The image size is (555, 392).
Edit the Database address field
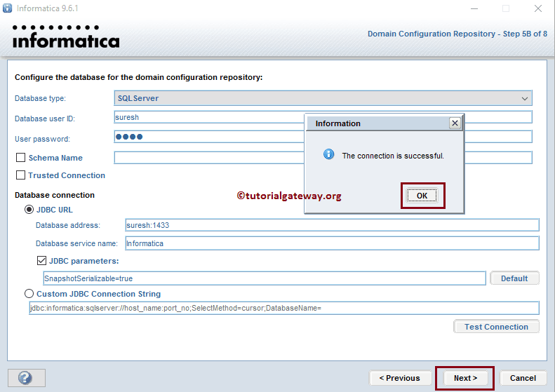coord(332,225)
